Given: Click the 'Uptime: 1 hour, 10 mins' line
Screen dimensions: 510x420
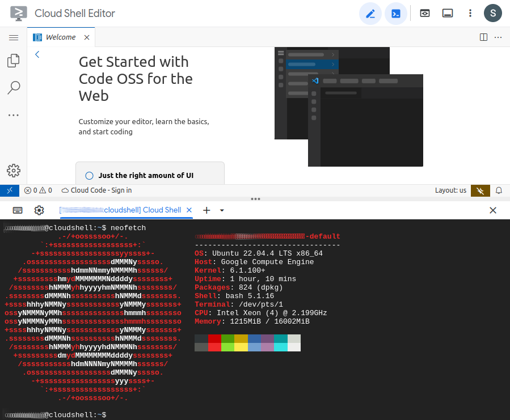Looking at the screenshot, I should 245,279.
